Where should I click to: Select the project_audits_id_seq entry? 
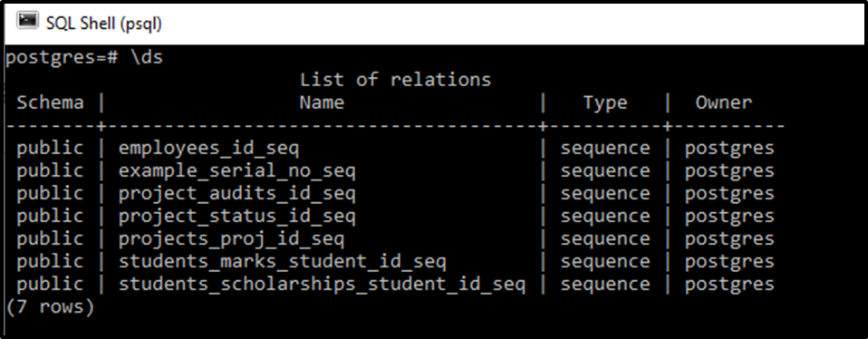coord(236,194)
